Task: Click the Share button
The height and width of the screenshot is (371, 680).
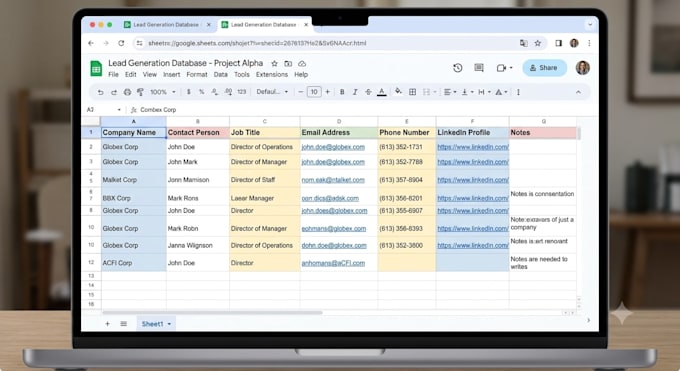Action: [545, 68]
